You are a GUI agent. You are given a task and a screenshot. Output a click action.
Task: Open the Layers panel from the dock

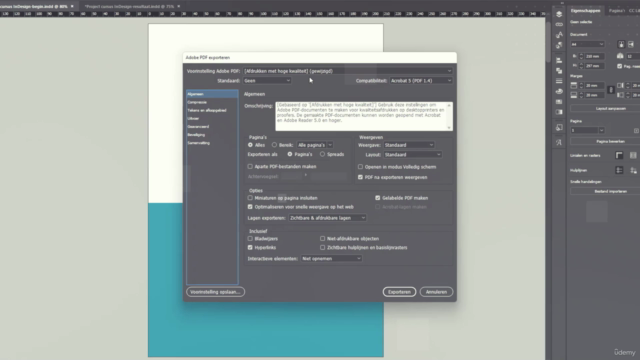coord(559,14)
